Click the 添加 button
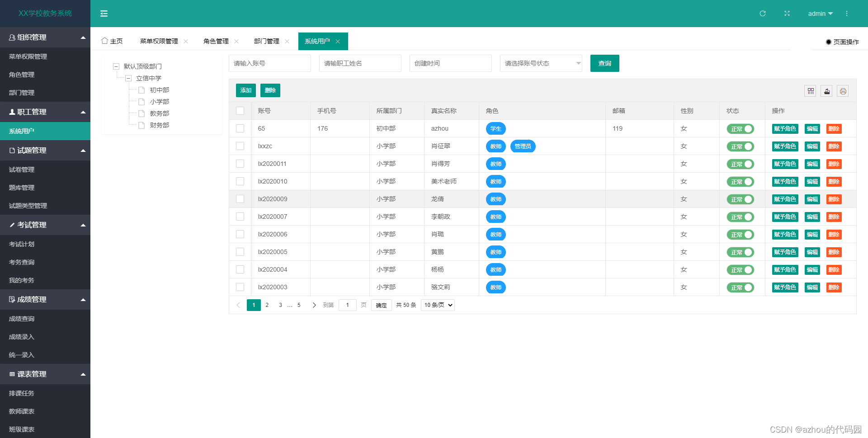The image size is (868, 438). pyautogui.click(x=246, y=90)
